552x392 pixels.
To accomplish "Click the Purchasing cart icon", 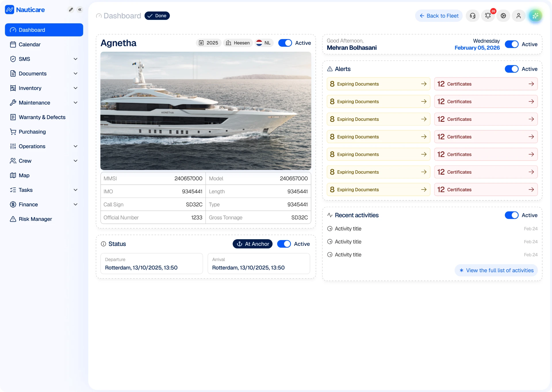I will [x=13, y=132].
